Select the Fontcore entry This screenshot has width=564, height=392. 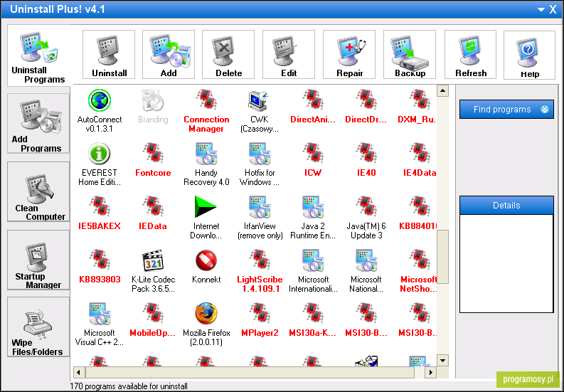pyautogui.click(x=153, y=160)
